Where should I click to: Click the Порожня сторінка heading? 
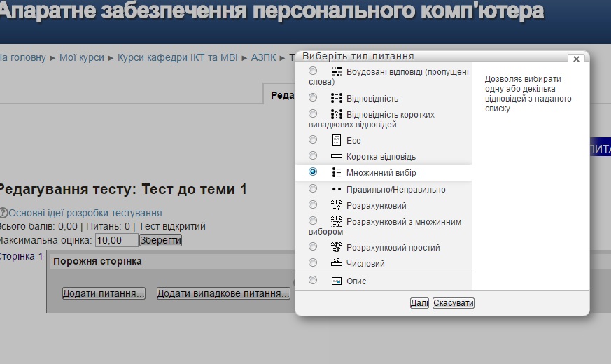click(x=97, y=261)
